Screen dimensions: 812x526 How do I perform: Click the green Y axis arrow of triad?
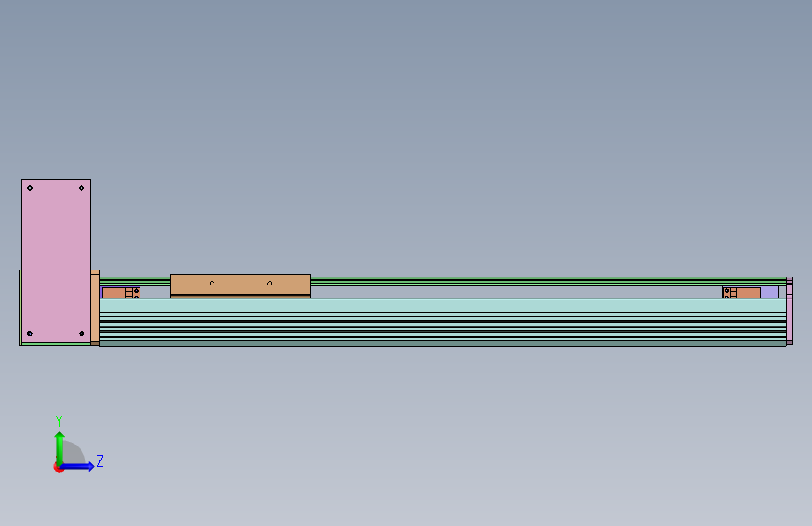(x=60, y=448)
